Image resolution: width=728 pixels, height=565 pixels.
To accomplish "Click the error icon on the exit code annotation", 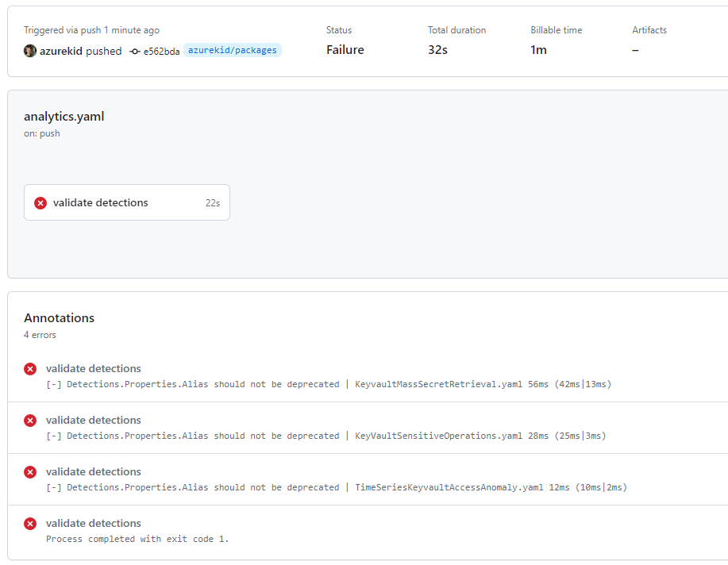I will [30, 524].
